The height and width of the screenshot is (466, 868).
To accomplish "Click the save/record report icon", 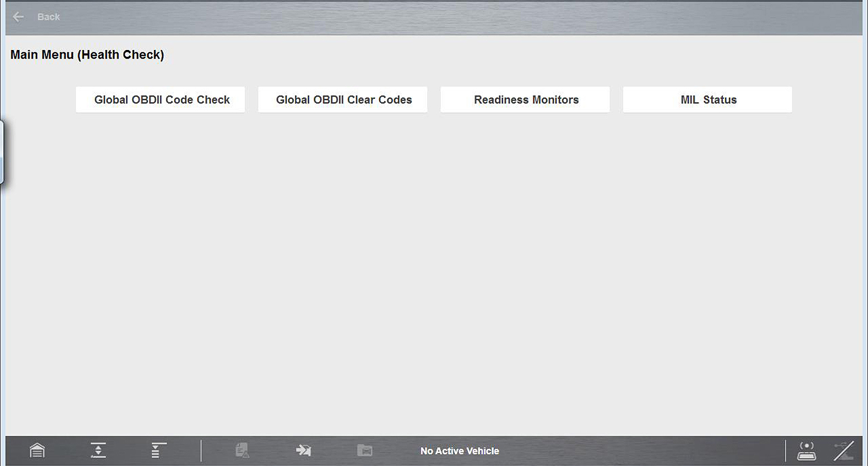I will [x=242, y=450].
